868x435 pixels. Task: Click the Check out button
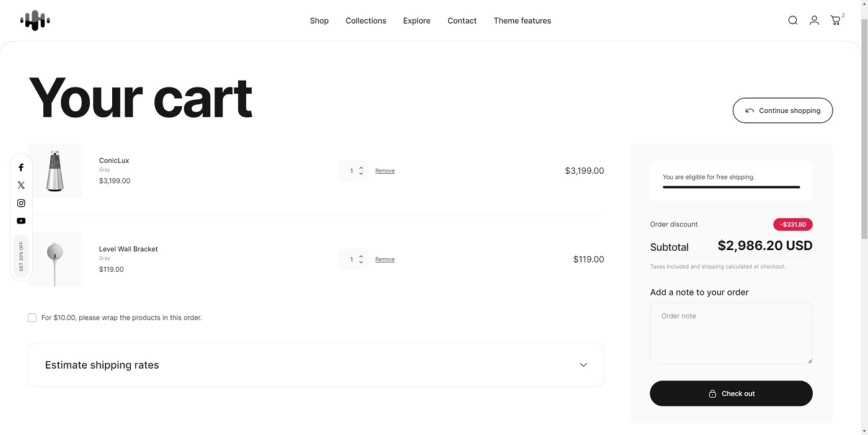click(x=731, y=393)
